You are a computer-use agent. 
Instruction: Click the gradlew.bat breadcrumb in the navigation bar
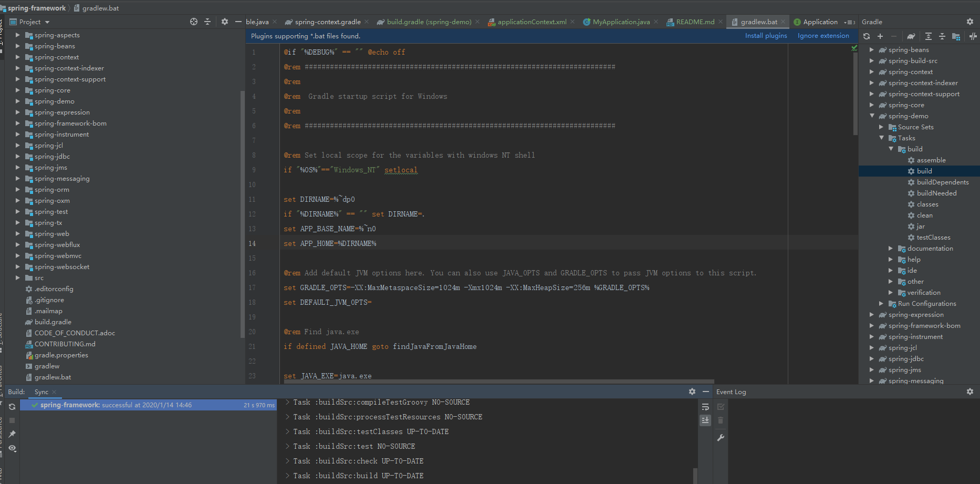coord(96,8)
